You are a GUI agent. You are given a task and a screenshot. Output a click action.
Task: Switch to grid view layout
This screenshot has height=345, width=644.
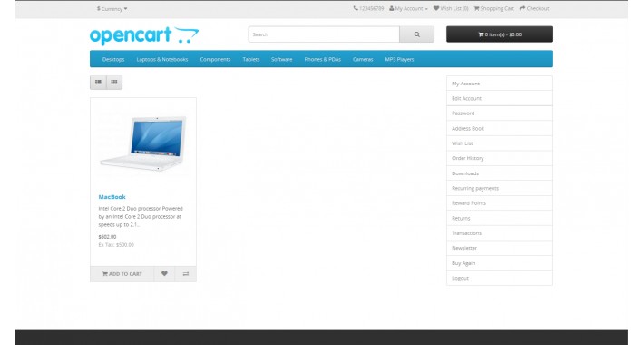[114, 83]
